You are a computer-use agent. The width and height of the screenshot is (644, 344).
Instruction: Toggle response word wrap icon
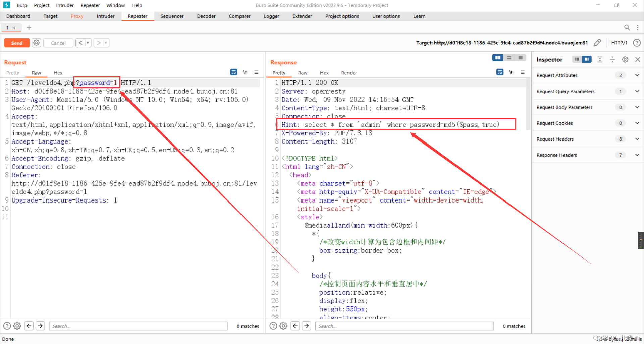(x=500, y=72)
